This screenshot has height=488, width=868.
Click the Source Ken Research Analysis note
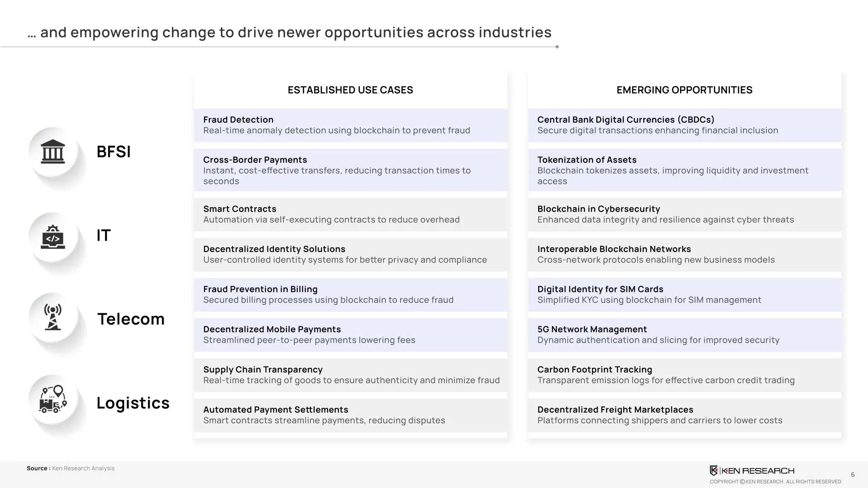tap(70, 468)
